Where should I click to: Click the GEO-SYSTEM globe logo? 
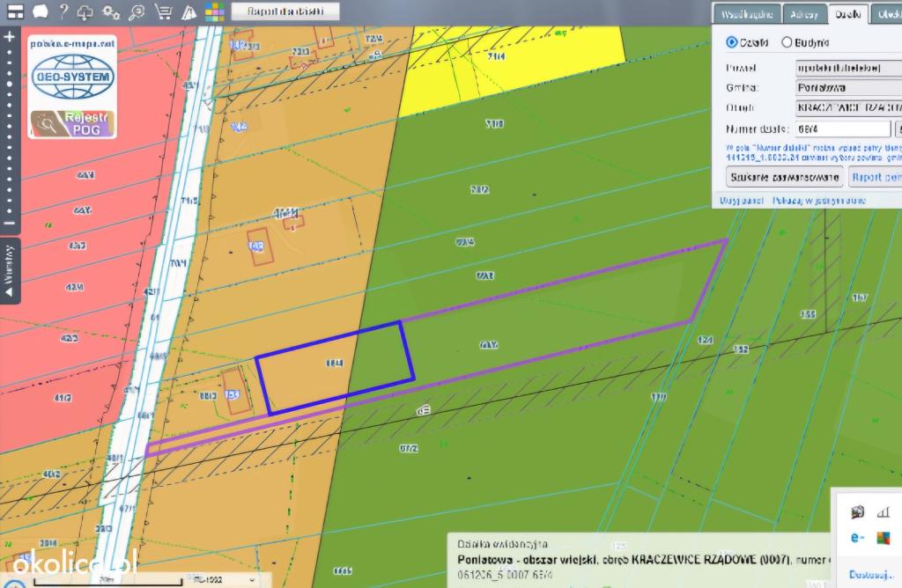coord(73,77)
